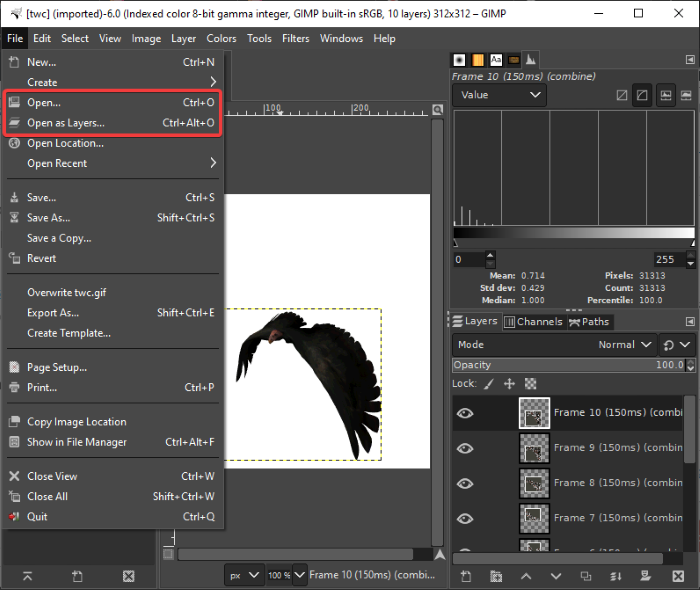Open the Fonts dockable tab icon
Viewport: 700px width, 590px height.
pos(496,61)
